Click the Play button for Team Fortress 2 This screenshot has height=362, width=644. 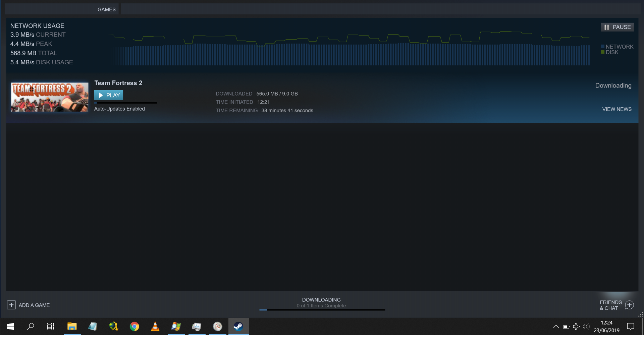[109, 95]
